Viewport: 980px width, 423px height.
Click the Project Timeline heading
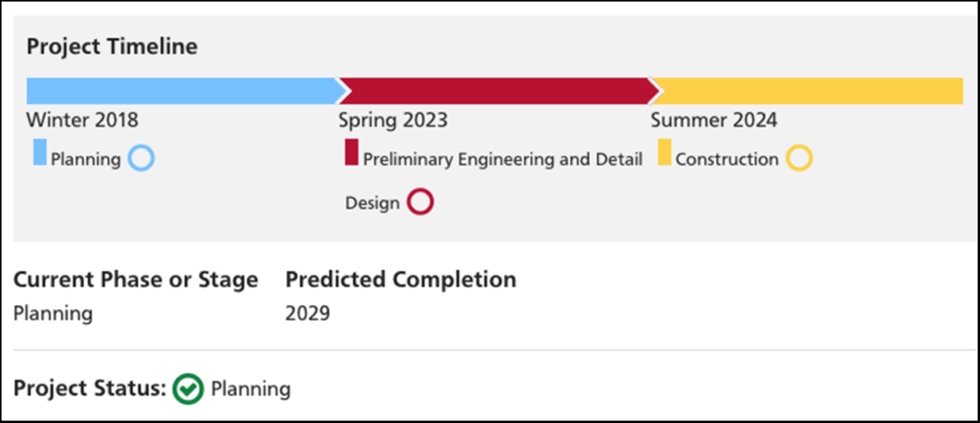click(112, 46)
